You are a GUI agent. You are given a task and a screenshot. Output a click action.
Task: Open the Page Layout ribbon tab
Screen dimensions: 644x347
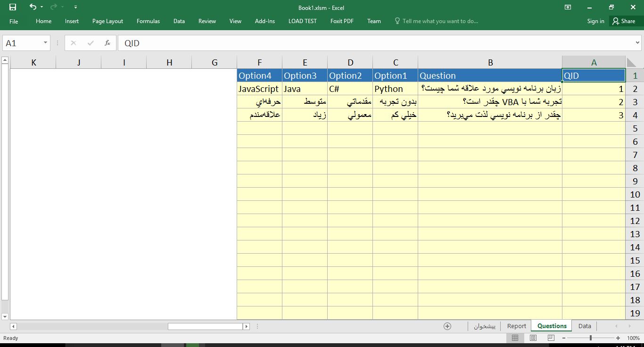pos(107,21)
